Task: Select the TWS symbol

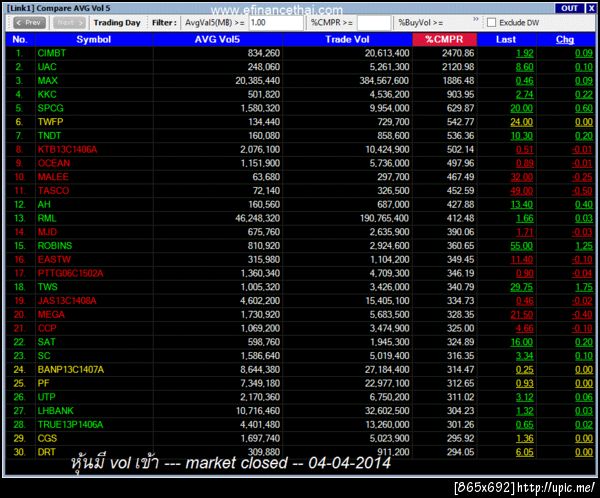Action: point(48,287)
